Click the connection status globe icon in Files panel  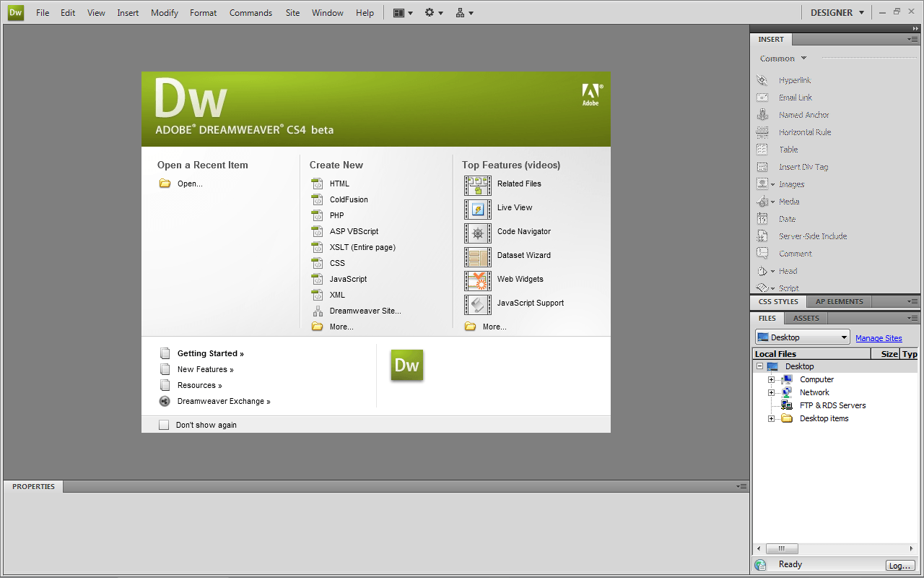click(760, 565)
